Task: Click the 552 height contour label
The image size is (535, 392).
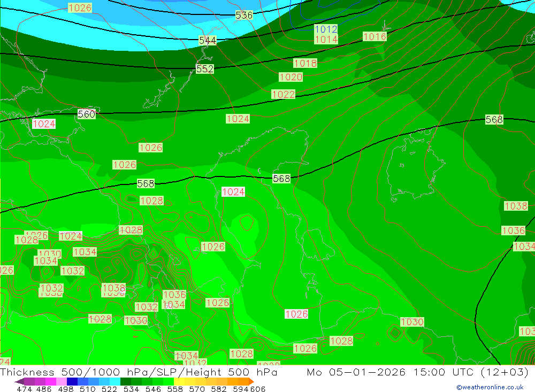Action: pos(205,69)
